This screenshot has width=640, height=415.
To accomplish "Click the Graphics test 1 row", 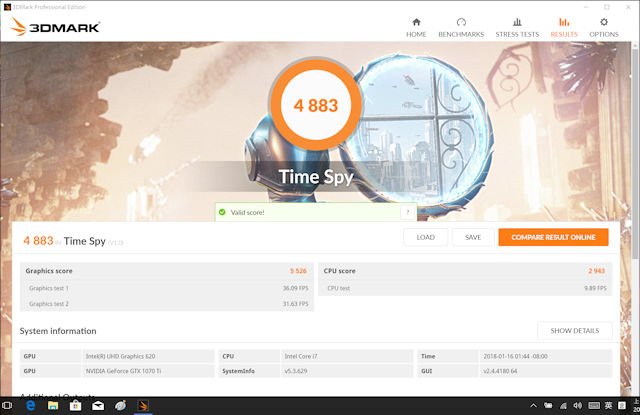I will point(167,288).
